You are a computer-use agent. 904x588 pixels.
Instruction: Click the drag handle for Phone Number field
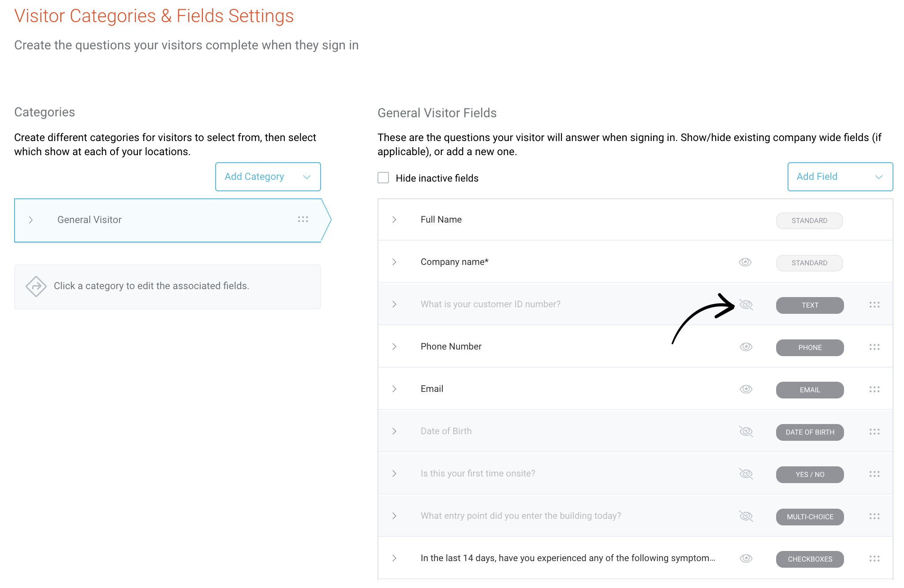point(874,347)
